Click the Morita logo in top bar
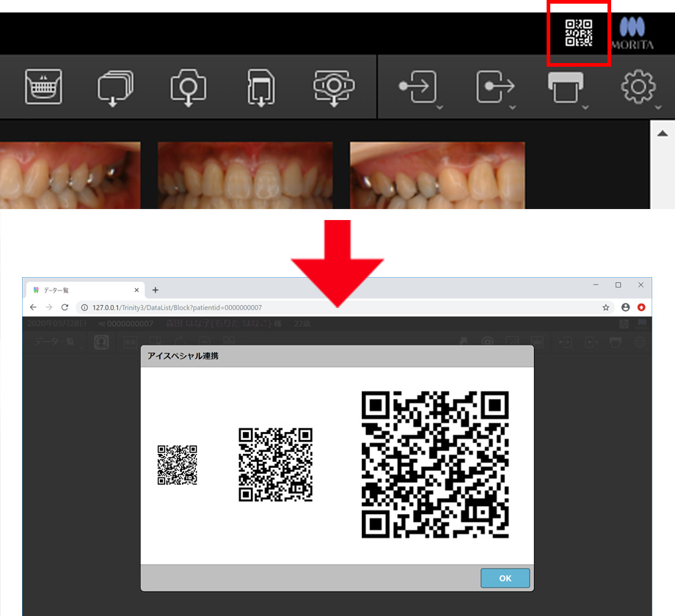The image size is (675, 616). 632,33
